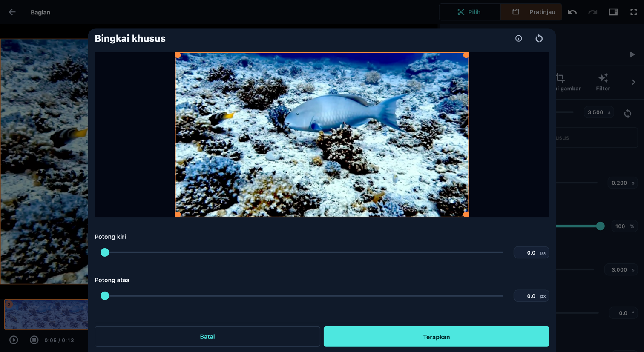Image resolution: width=644 pixels, height=352 pixels.
Task: Select the Filter sparkle icon
Action: coord(603,78)
